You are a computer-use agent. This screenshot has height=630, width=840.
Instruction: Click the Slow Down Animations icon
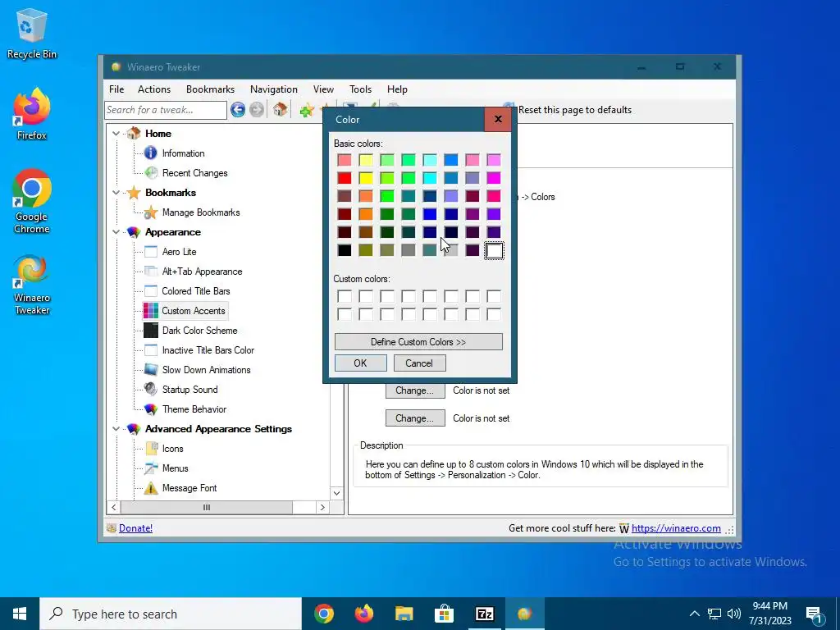click(x=151, y=370)
